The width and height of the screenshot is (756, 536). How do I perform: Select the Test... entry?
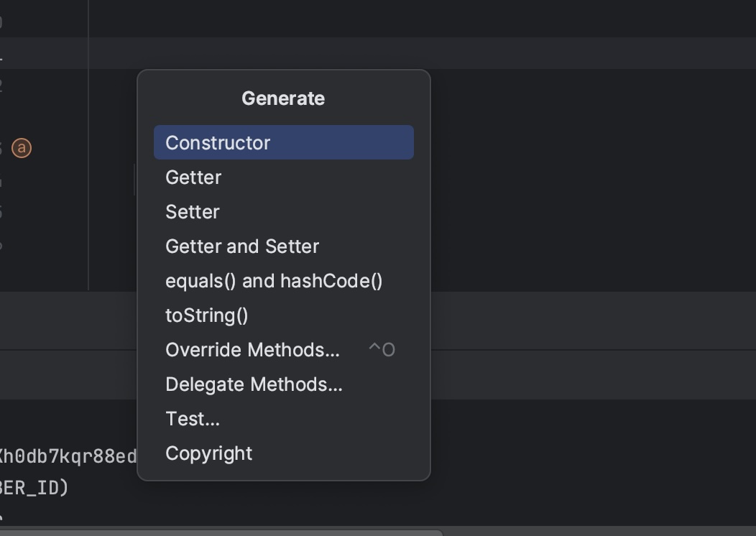[193, 418]
